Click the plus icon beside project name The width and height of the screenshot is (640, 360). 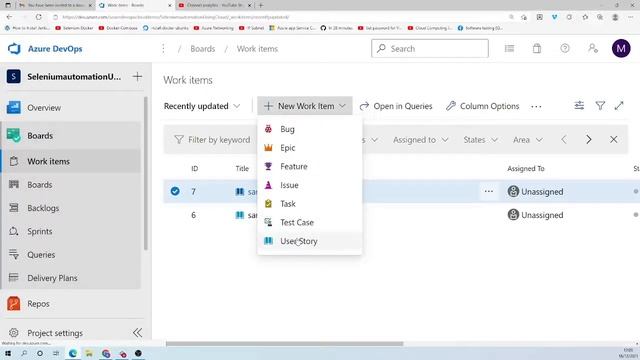point(137,76)
